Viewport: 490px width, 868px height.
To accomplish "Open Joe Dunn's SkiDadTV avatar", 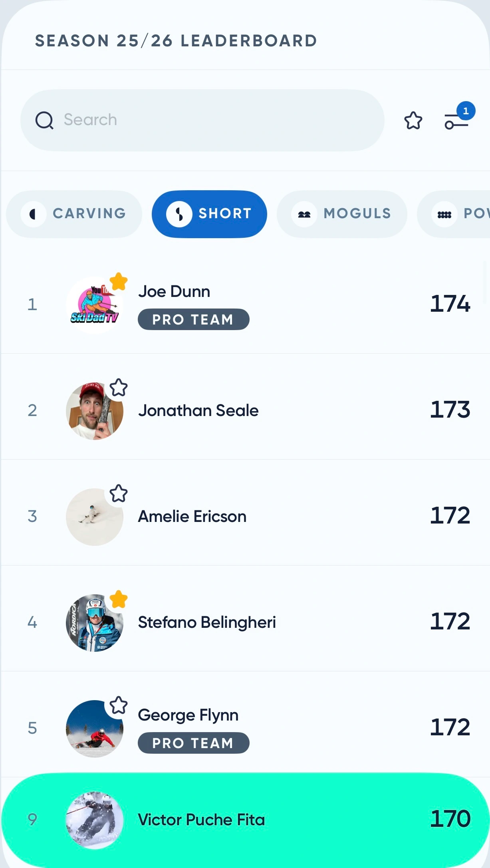I will (95, 305).
